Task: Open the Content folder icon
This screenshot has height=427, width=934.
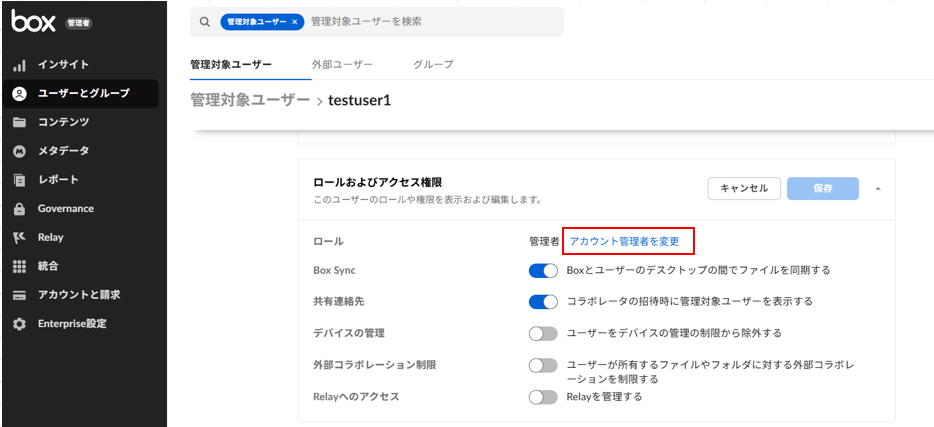Action: point(19,122)
